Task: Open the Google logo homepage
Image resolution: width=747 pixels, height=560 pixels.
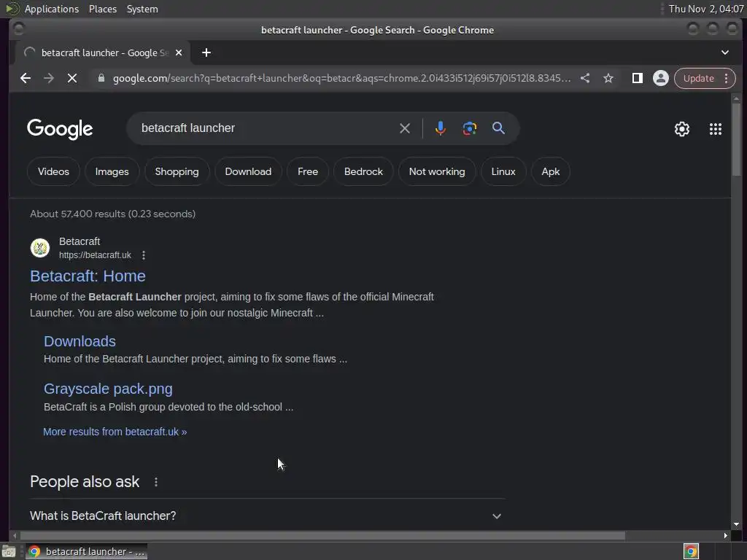Action: point(60,129)
